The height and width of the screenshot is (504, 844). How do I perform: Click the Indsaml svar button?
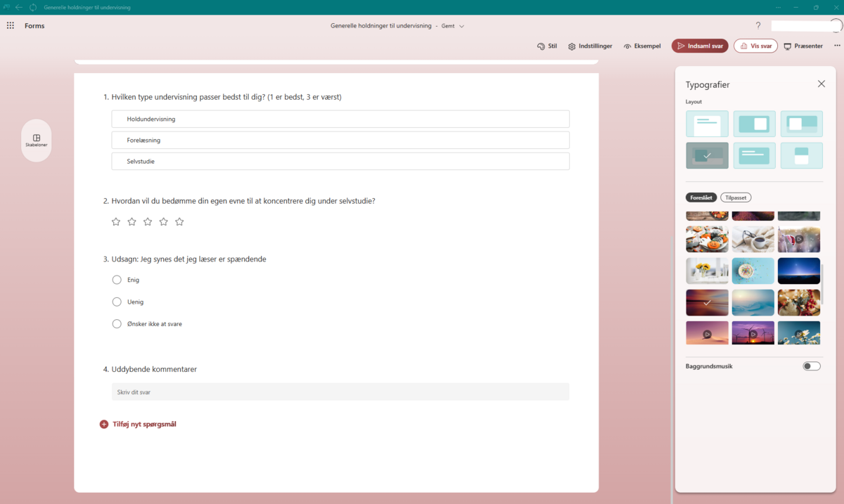pos(700,46)
